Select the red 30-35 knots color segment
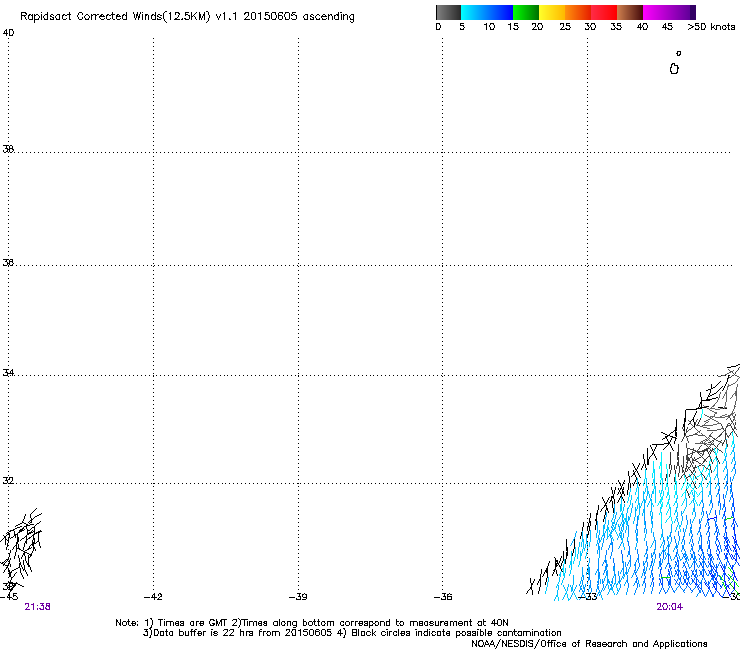 click(604, 12)
